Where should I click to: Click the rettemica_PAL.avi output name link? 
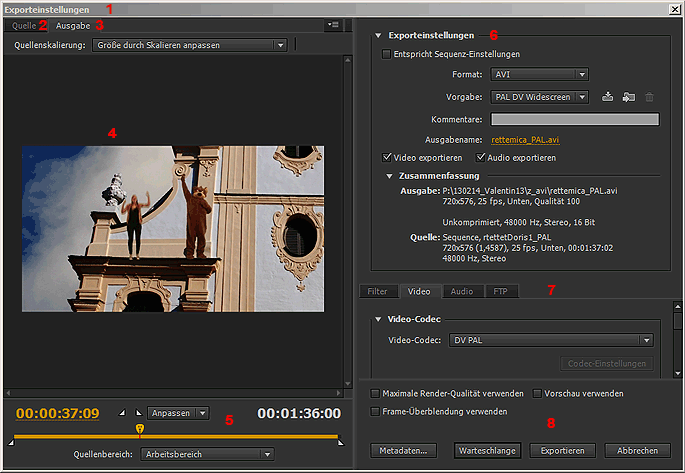[x=525, y=140]
